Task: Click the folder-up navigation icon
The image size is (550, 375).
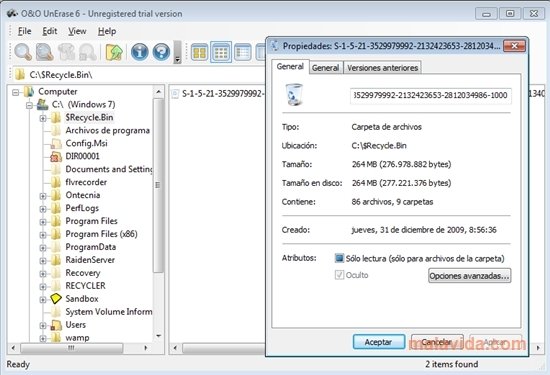Action: 114,52
